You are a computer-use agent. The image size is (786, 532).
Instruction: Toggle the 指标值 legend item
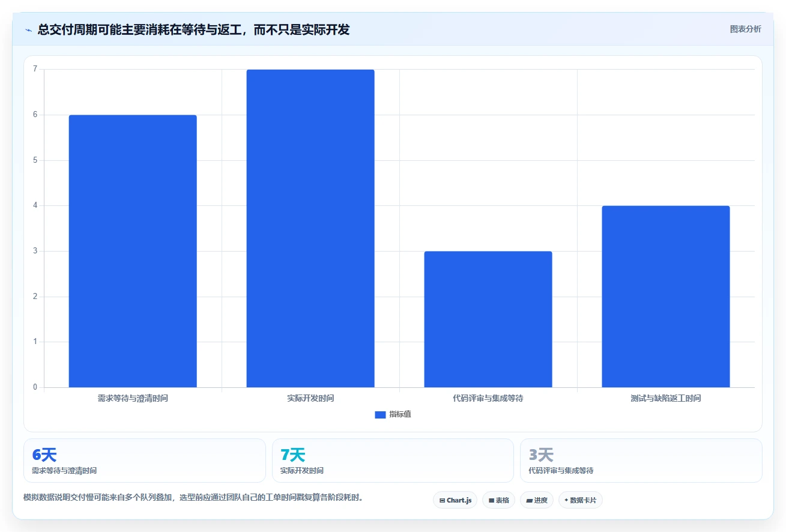click(393, 414)
